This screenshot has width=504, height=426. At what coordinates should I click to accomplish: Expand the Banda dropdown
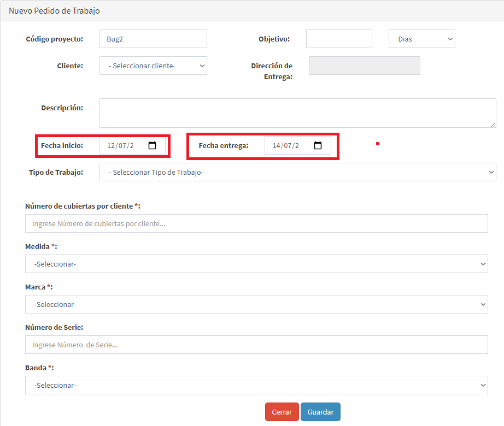[256, 385]
